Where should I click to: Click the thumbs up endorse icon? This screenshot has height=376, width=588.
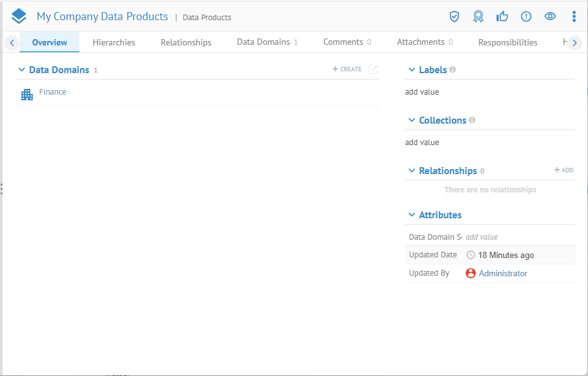point(502,16)
